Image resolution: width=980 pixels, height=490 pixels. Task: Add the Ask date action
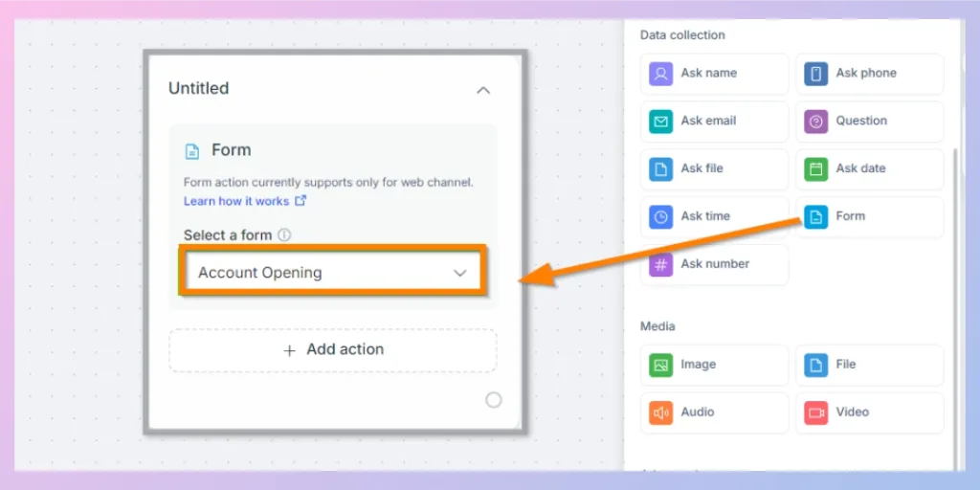tap(869, 169)
